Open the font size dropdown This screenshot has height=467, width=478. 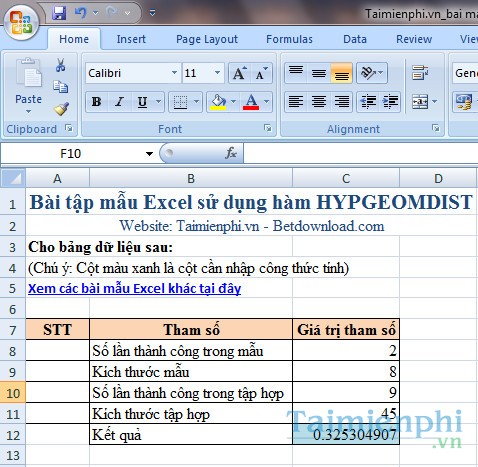217,73
